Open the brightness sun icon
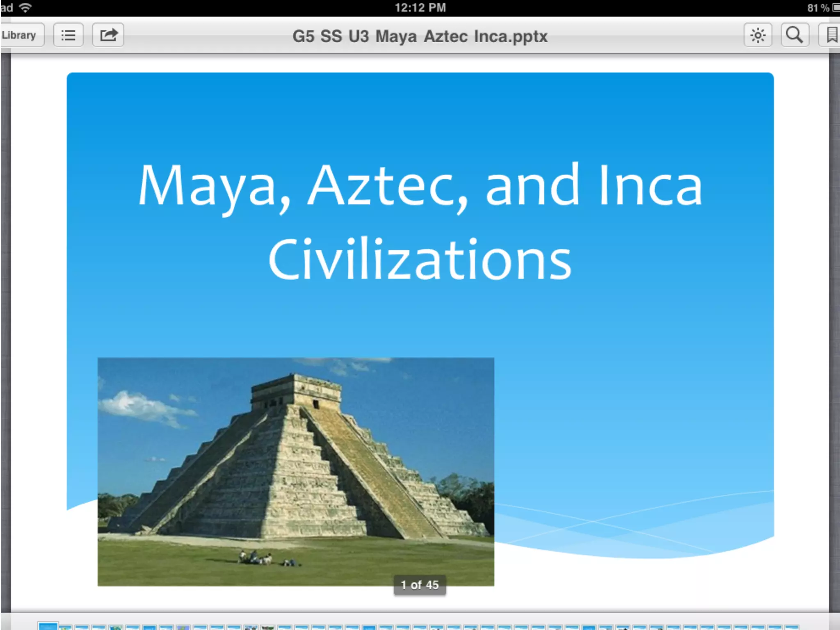The height and width of the screenshot is (630, 840). 758,36
